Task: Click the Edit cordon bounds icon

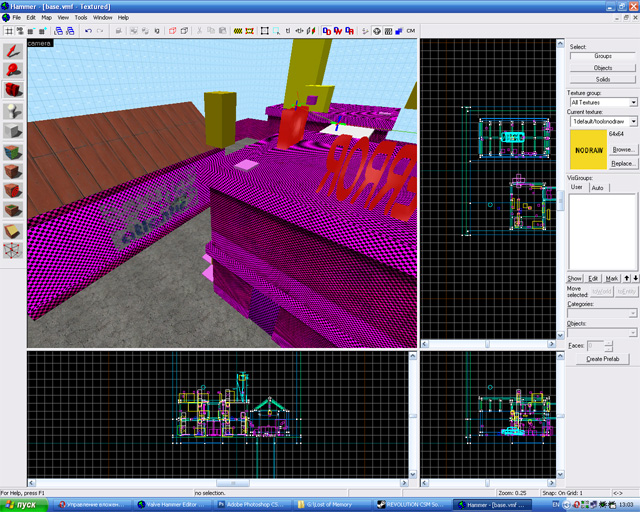Action: [250, 31]
